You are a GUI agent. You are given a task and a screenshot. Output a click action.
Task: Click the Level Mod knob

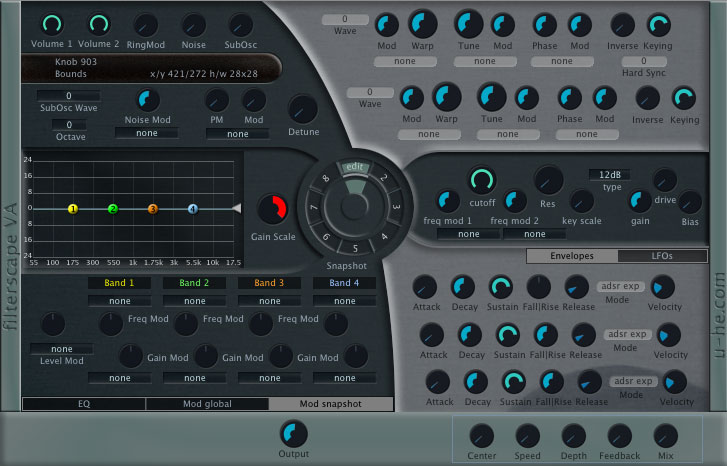tap(53, 324)
